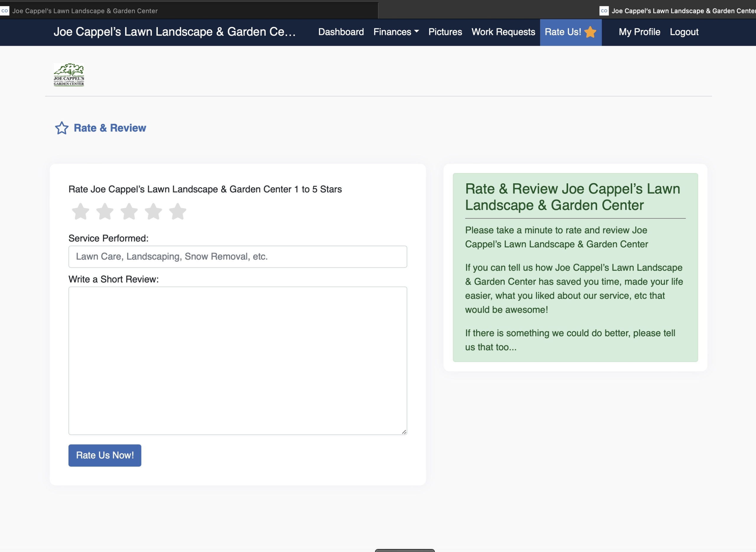This screenshot has height=552, width=756.
Task: Click the Logout link
Action: [684, 32]
